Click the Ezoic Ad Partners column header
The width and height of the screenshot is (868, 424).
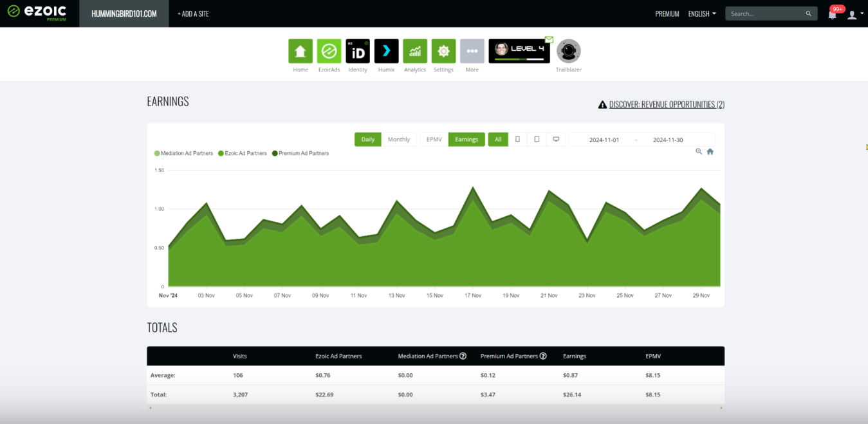[x=338, y=356]
